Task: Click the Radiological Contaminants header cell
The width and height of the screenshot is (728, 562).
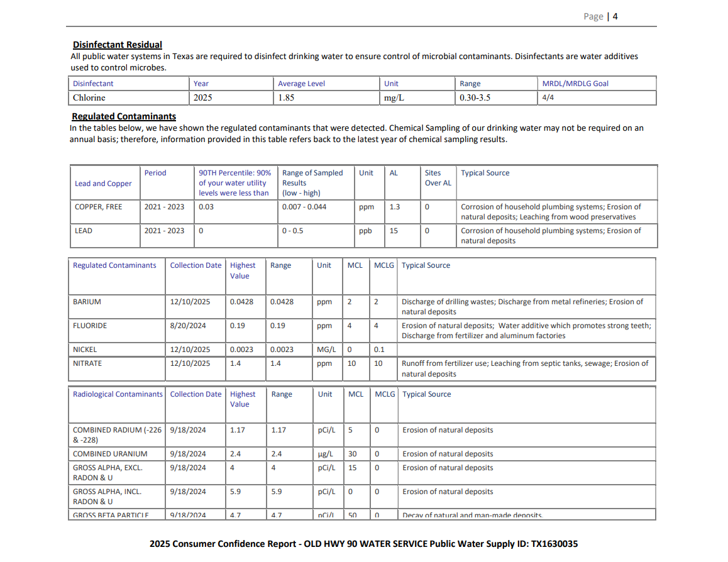Action: point(118,394)
